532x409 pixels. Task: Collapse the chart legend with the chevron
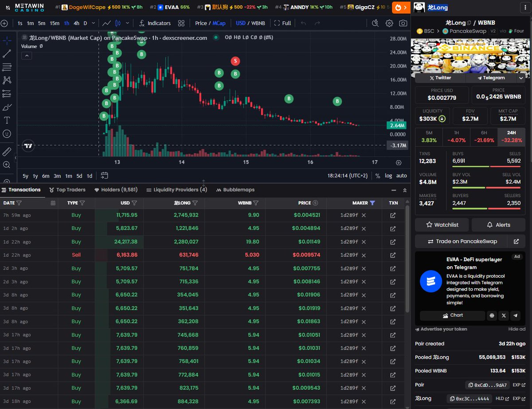point(27,55)
